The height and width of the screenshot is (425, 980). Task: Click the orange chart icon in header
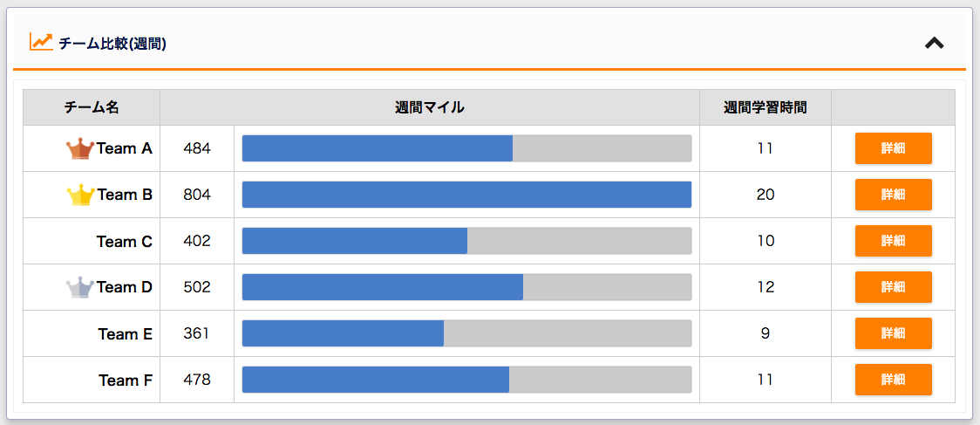[41, 42]
